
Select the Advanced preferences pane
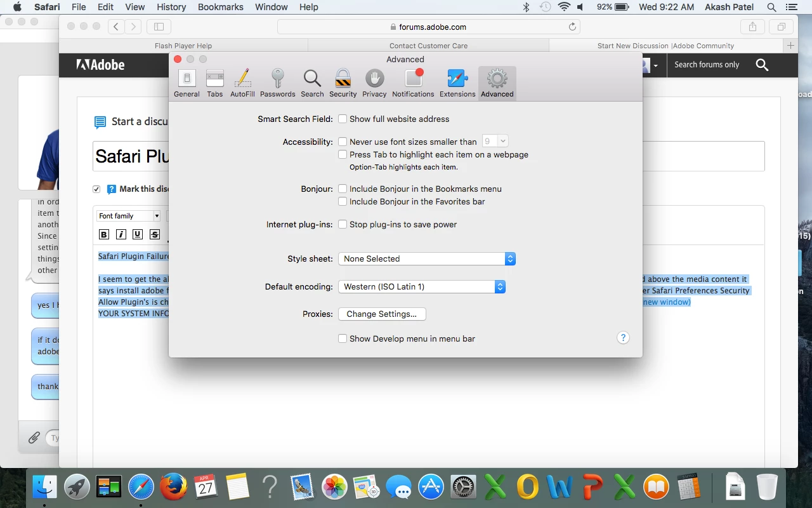[497, 84]
